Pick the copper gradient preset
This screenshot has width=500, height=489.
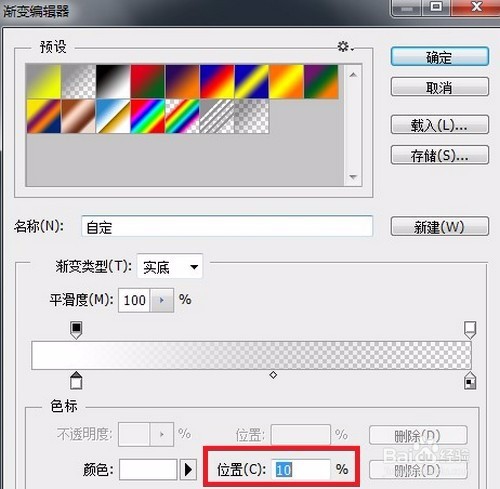[78, 116]
